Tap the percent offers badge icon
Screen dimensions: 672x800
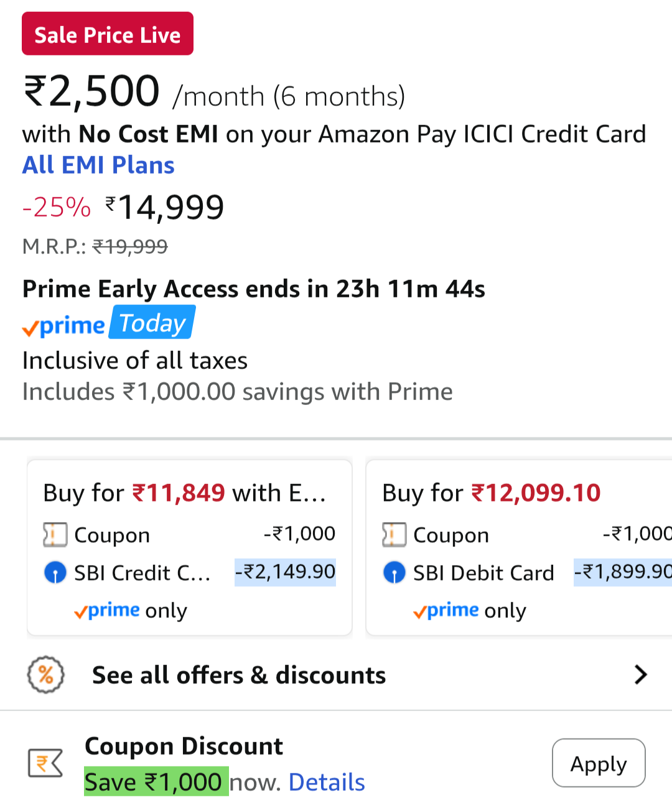[45, 674]
